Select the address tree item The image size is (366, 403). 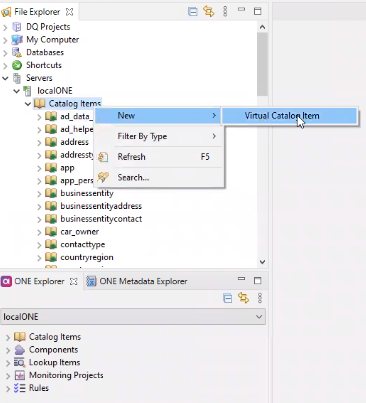tap(74, 142)
